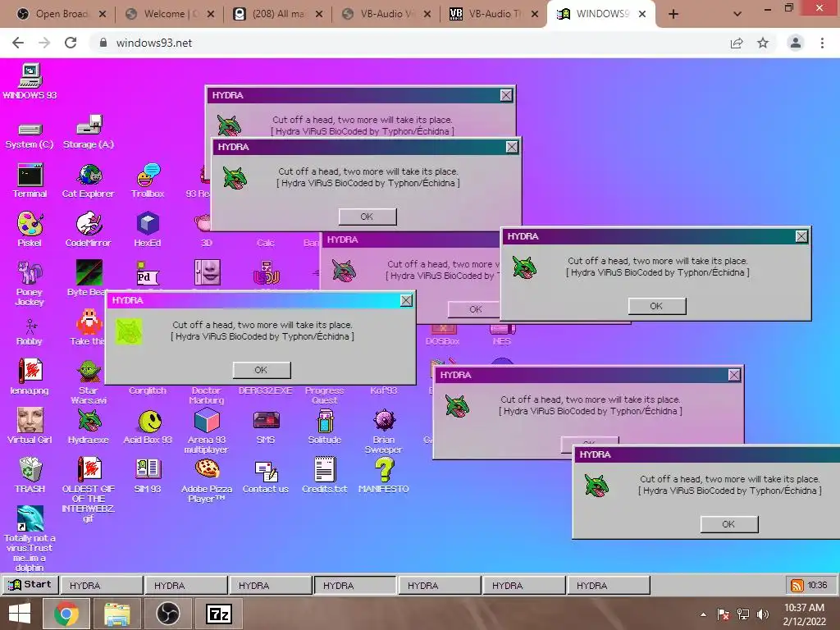Open the RSS feed icon in Windows 93 tray

pyautogui.click(x=797, y=586)
